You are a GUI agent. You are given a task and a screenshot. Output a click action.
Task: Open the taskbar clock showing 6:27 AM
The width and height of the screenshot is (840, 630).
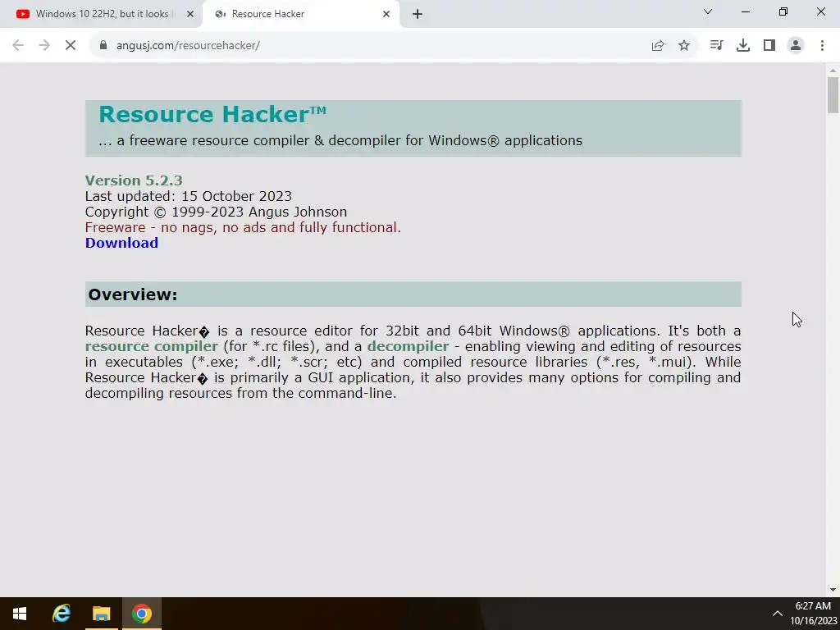pyautogui.click(x=813, y=614)
